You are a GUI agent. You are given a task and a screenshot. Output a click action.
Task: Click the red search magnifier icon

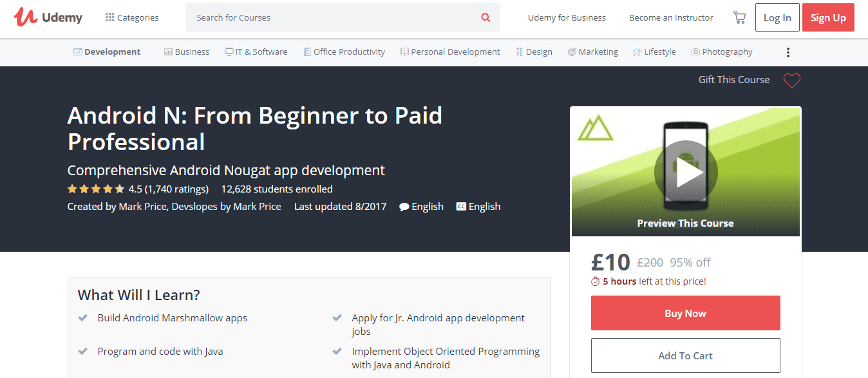click(486, 17)
